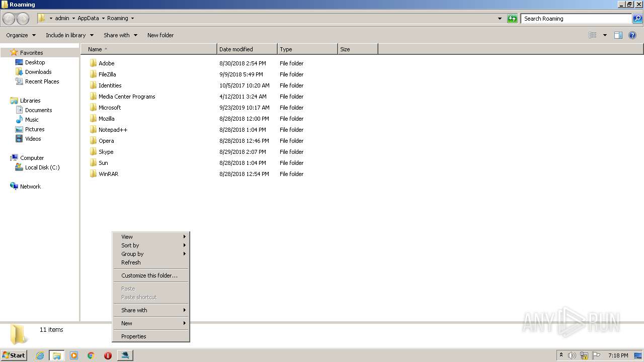
Task: Choose Refresh from the context menu
Action: coord(150,262)
